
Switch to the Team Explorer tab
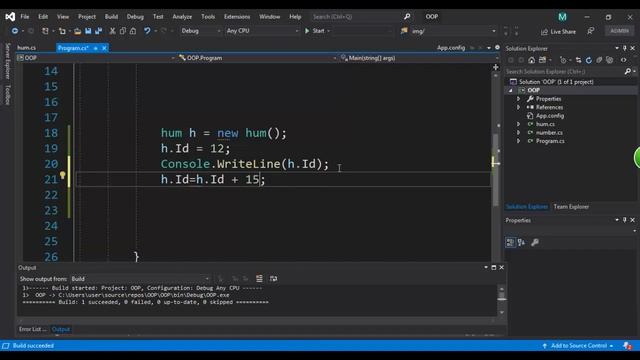coord(571,207)
